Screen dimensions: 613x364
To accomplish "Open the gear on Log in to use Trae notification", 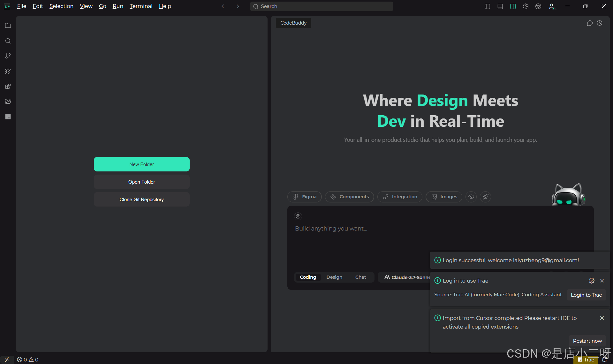I will 592,281.
